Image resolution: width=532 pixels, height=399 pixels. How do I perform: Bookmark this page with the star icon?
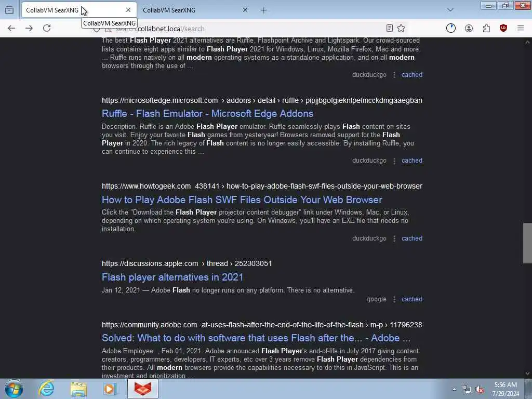tap(401, 28)
